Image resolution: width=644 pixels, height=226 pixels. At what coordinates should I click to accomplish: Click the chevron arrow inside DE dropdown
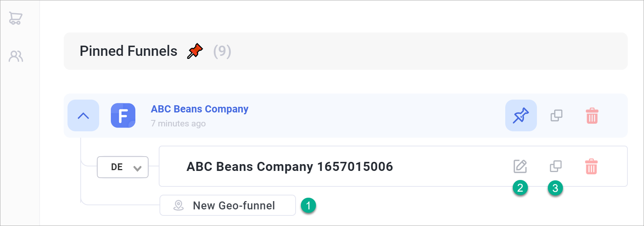coord(138,168)
